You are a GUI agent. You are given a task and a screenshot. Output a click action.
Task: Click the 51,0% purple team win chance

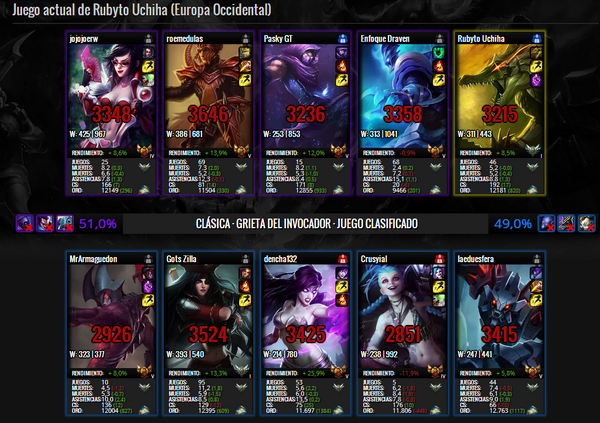pyautogui.click(x=98, y=224)
